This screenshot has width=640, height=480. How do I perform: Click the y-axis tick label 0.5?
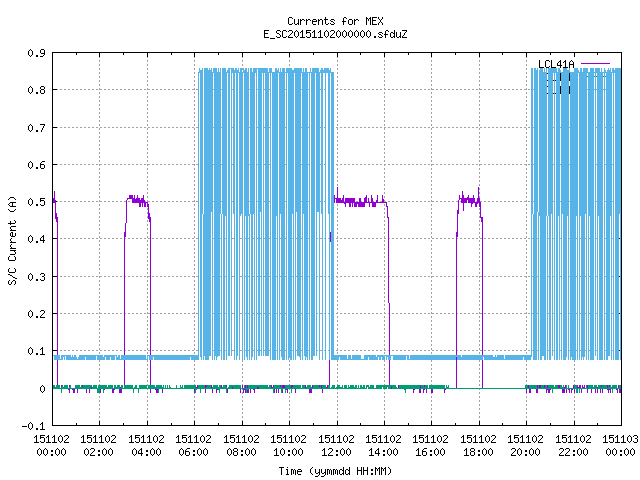(36, 202)
